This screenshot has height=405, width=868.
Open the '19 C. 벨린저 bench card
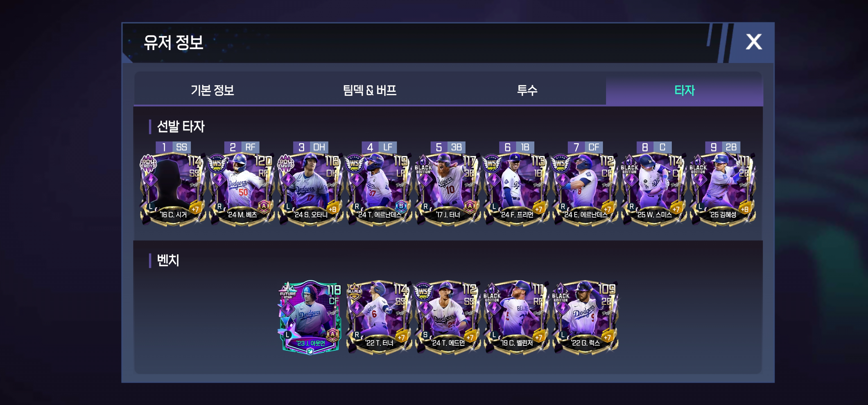(517, 317)
